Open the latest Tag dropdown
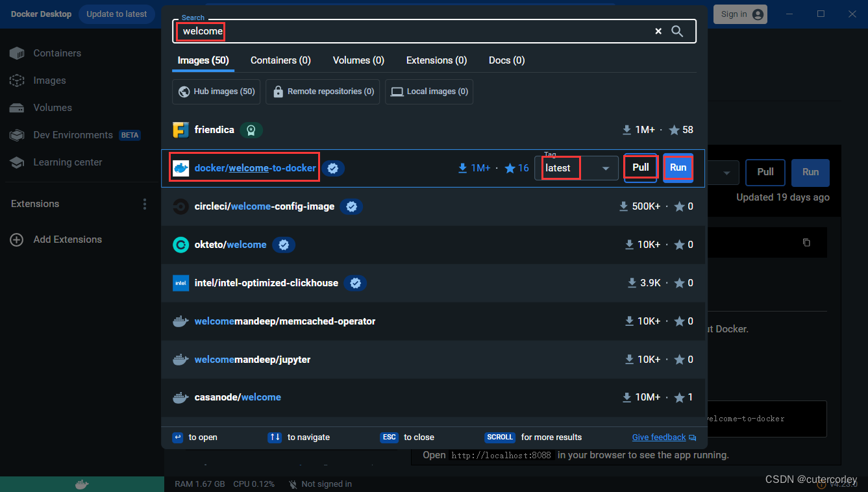The image size is (868, 492). (x=577, y=168)
